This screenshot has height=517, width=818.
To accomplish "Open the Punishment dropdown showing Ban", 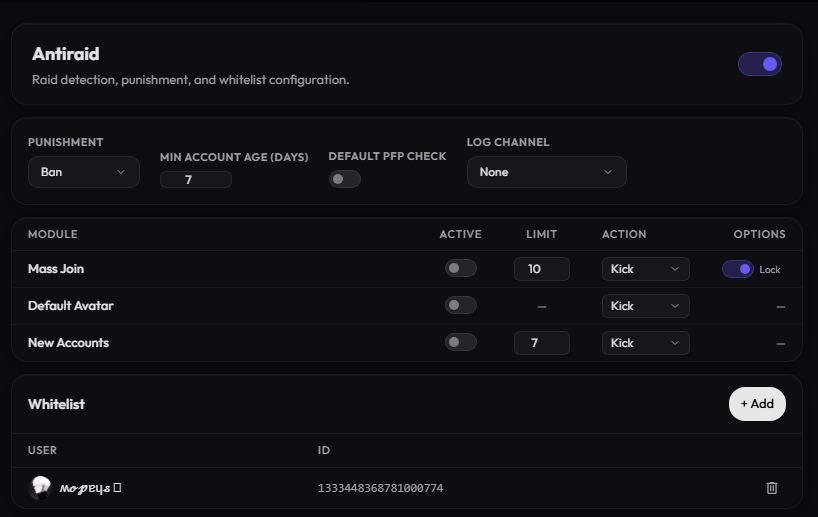I will (x=83, y=172).
